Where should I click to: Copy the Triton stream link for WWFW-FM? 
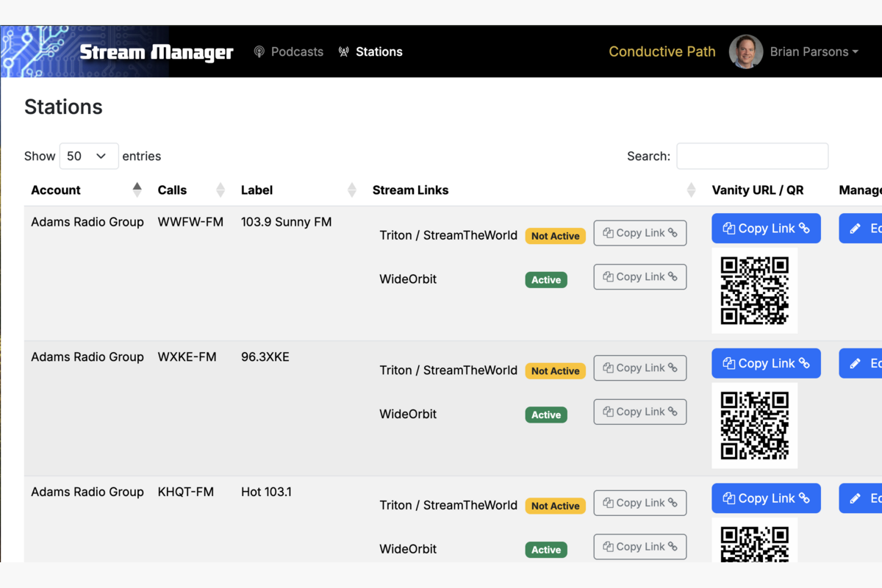[x=639, y=232]
